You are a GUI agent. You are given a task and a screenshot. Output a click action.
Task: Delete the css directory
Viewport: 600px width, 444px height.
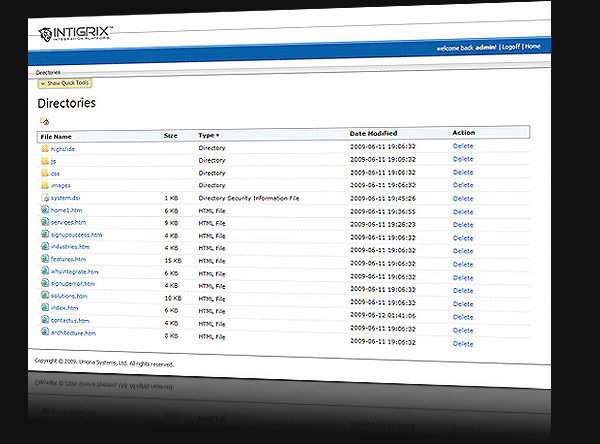[x=463, y=172]
